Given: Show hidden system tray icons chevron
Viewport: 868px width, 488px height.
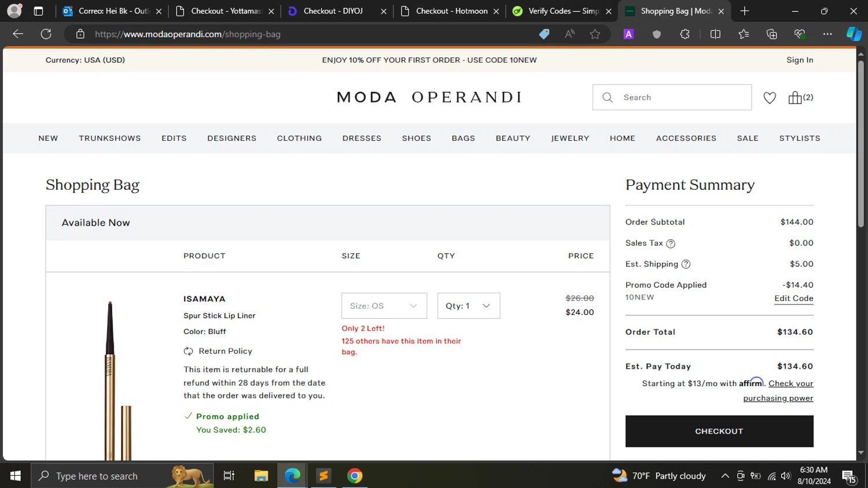Looking at the screenshot, I should (x=725, y=476).
